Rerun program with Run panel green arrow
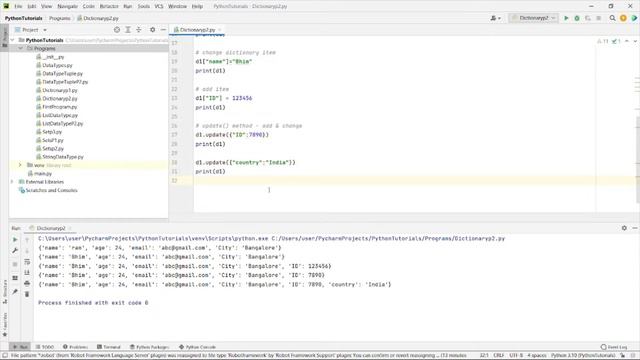The width and height of the screenshot is (640, 360). [x=15, y=240]
